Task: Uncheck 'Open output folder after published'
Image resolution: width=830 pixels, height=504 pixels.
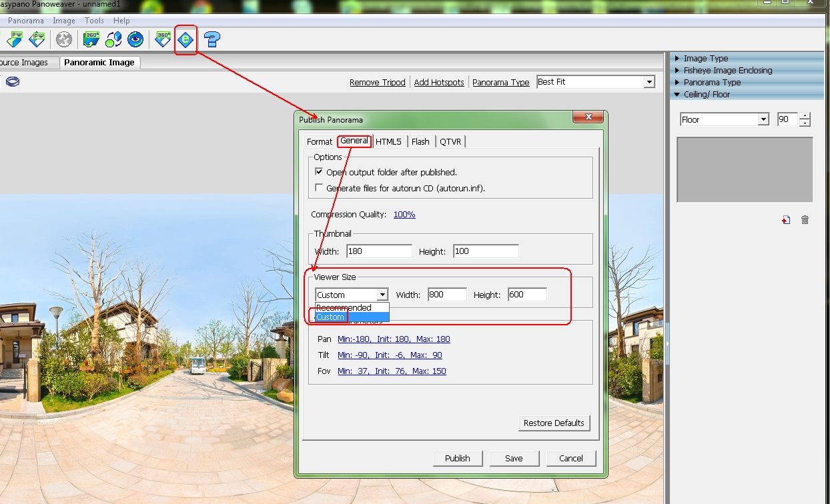Action: pyautogui.click(x=319, y=172)
